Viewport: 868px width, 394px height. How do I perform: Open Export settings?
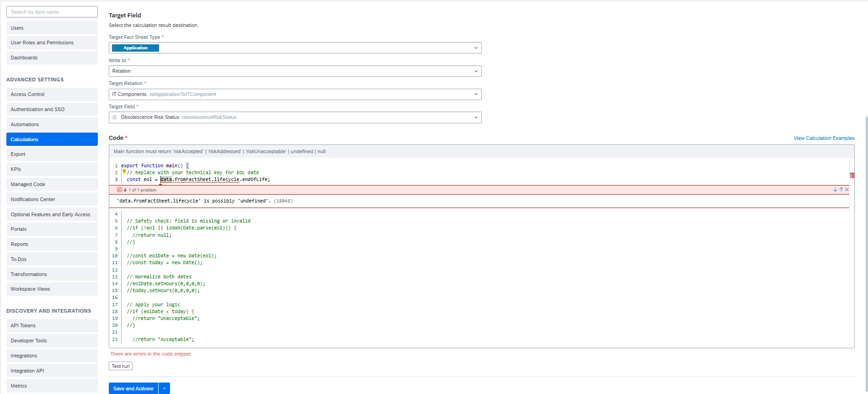pos(52,154)
